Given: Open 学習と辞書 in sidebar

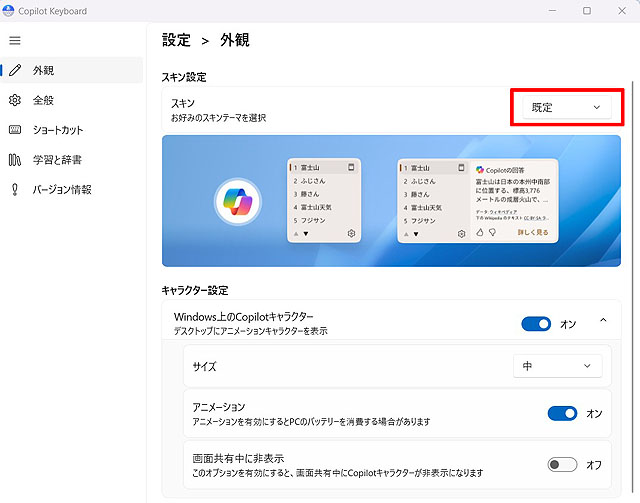Looking at the screenshot, I should point(57,160).
